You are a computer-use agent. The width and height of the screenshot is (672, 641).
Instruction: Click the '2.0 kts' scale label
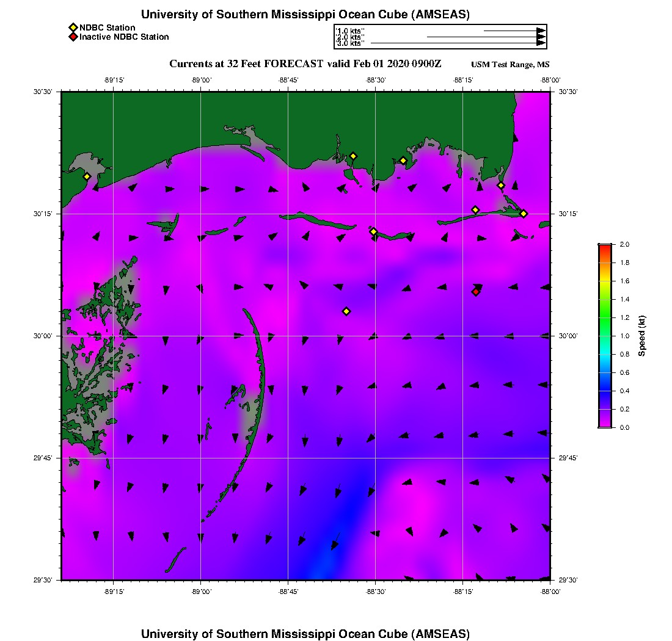(350, 37)
